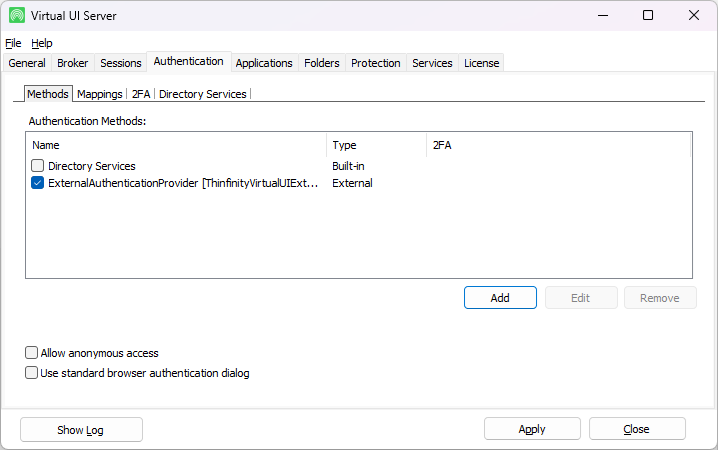Enable the Directory Services method checkbox
Viewport: 718px width, 450px height.
pyautogui.click(x=38, y=166)
